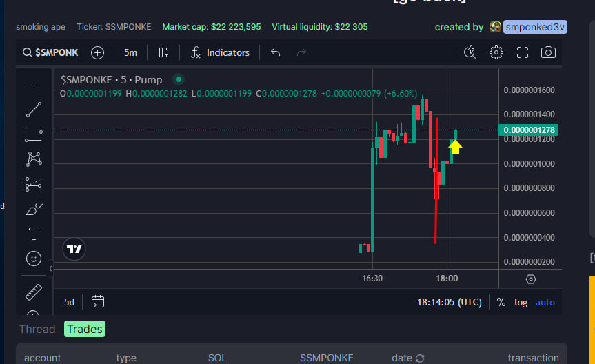Image resolution: width=595 pixels, height=364 pixels.
Task: Select the crosshair cursor tool
Action: pyautogui.click(x=34, y=85)
